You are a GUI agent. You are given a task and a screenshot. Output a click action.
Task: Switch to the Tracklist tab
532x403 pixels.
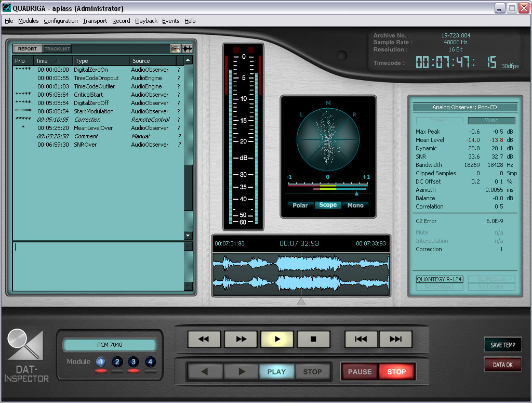coord(57,49)
